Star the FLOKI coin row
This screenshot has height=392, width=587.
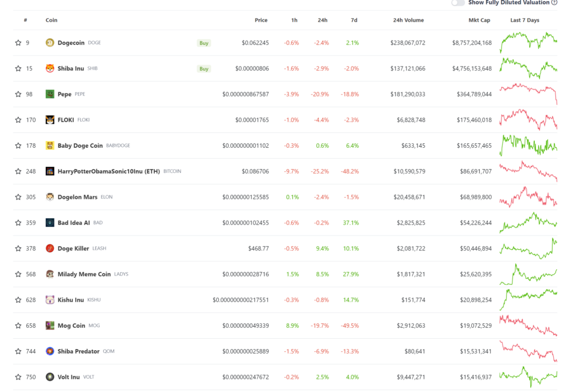click(x=18, y=120)
